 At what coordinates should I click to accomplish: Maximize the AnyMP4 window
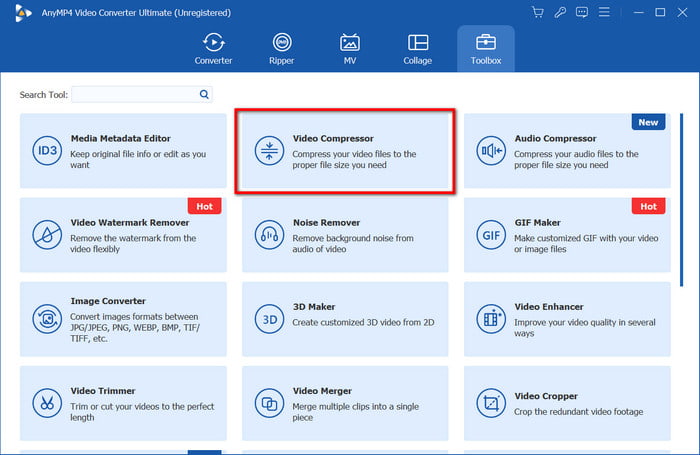point(660,13)
